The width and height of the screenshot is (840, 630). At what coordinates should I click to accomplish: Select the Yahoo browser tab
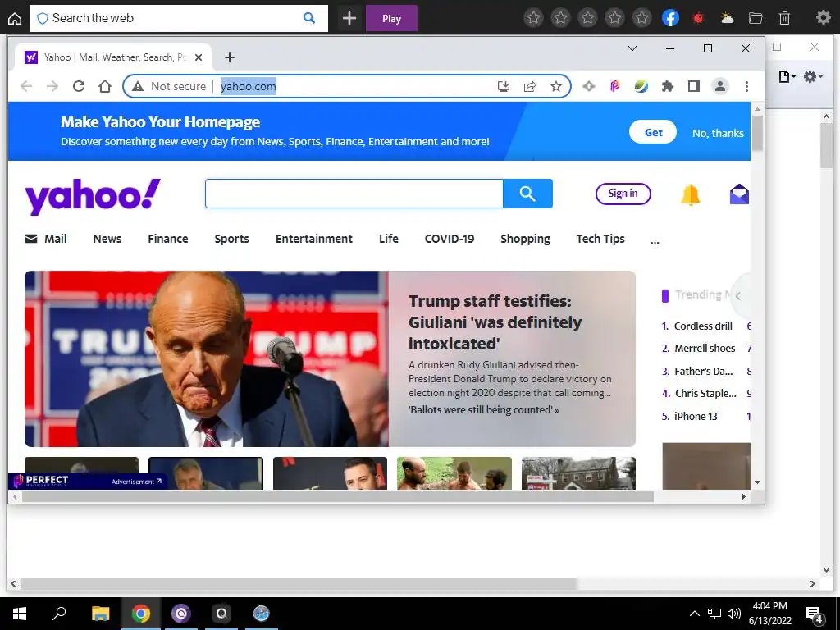(112, 57)
